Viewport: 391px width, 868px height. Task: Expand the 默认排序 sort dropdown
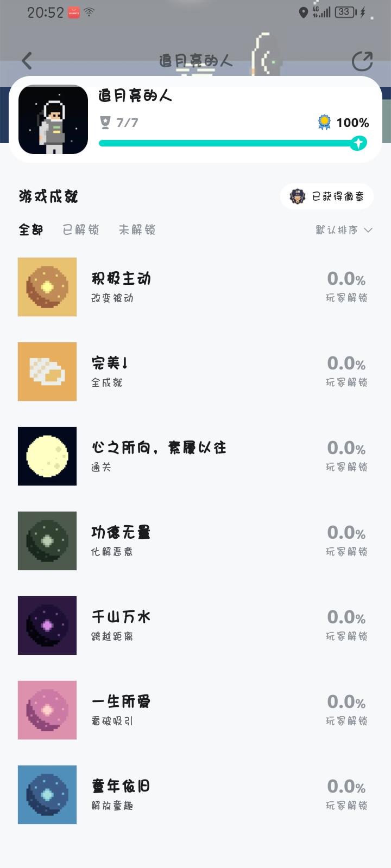[344, 230]
